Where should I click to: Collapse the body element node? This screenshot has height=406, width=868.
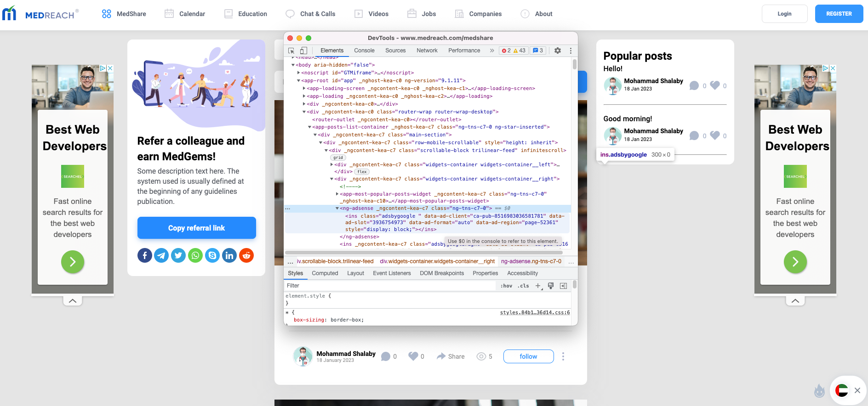pyautogui.click(x=293, y=65)
